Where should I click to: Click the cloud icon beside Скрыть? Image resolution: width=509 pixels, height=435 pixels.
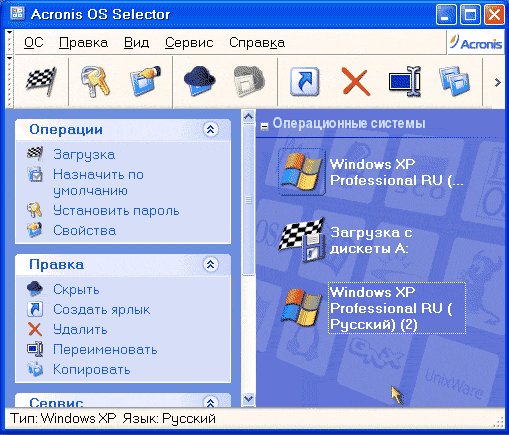(x=35, y=289)
